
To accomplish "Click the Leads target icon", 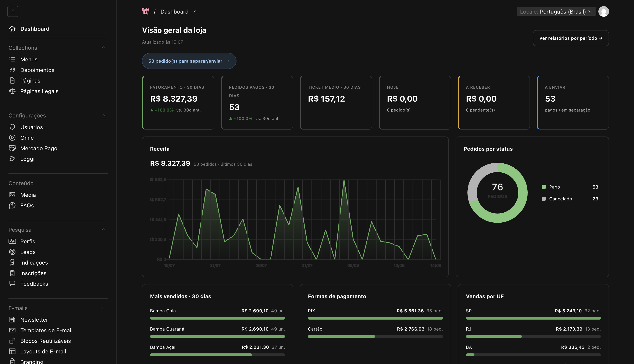I will (12, 252).
